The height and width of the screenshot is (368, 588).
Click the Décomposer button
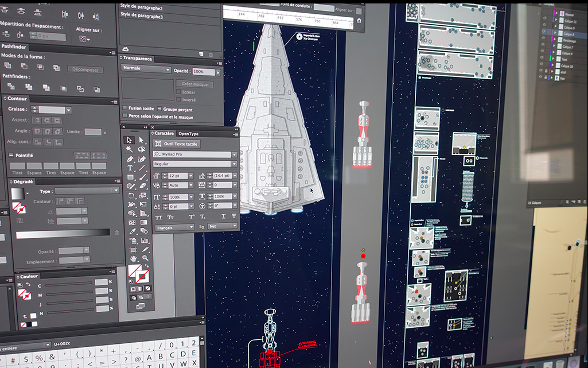click(x=85, y=69)
